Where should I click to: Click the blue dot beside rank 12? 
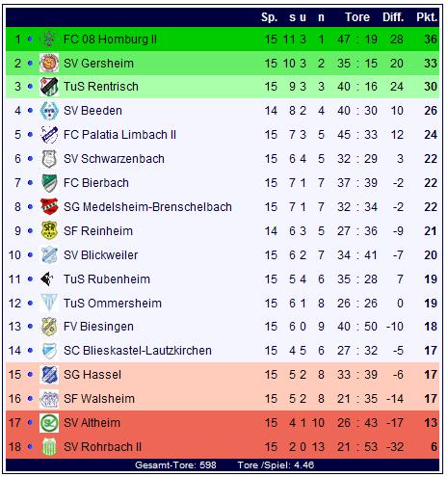tap(30, 303)
